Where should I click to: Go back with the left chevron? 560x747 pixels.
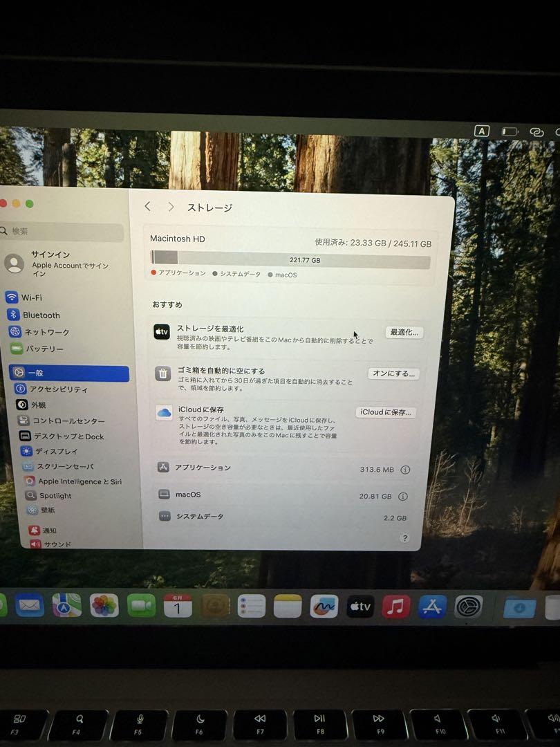[148, 206]
